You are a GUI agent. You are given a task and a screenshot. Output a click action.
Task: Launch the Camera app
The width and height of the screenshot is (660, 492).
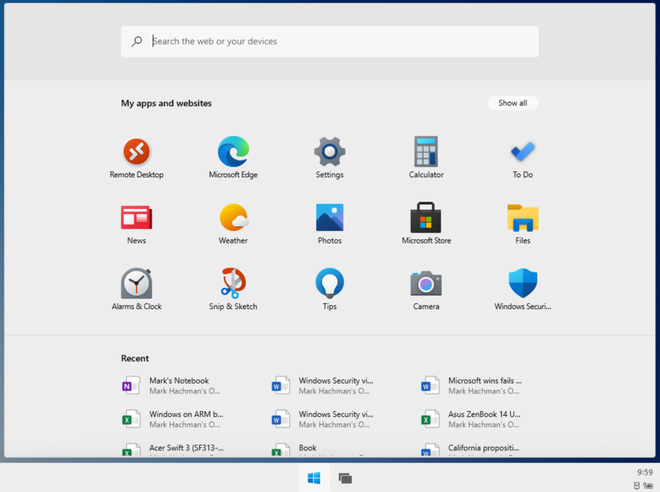[426, 285]
